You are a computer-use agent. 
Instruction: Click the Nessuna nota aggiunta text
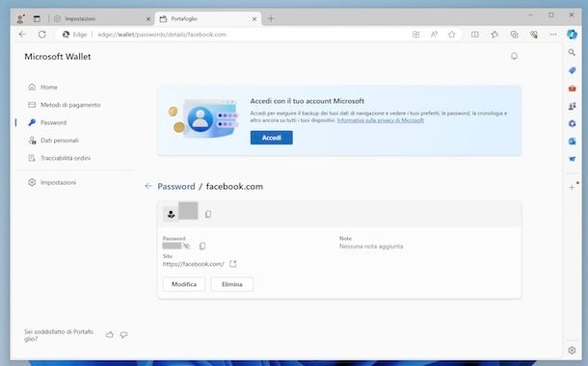click(371, 247)
